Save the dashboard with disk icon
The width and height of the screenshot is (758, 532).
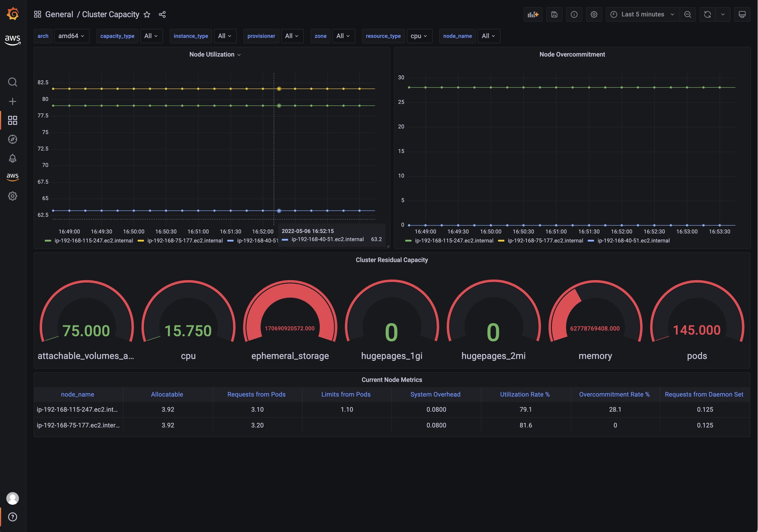(x=554, y=14)
